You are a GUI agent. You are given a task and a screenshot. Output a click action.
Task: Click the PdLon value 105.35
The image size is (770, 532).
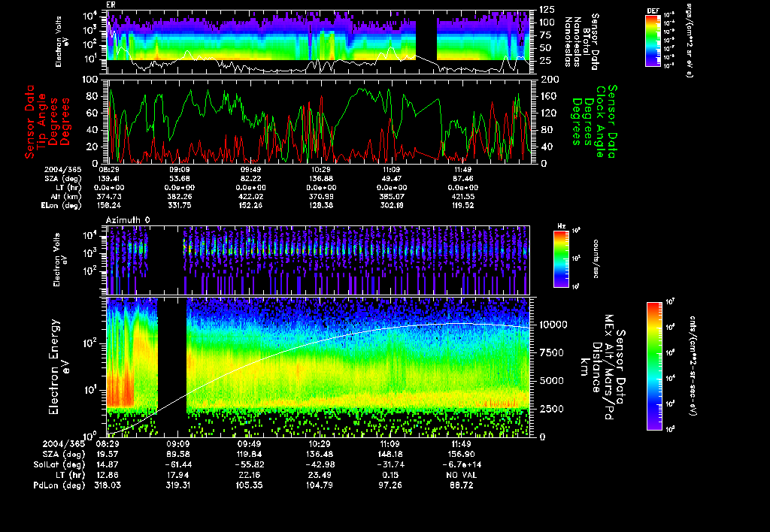tap(249, 485)
